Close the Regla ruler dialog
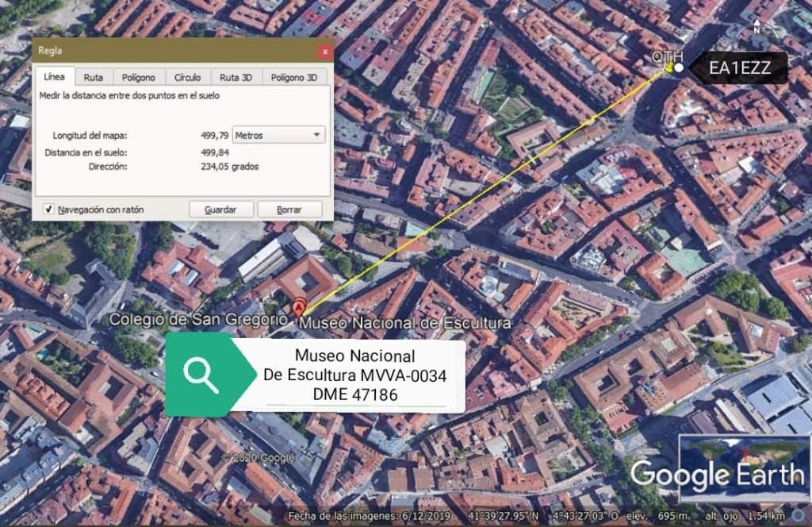Image resolution: width=812 pixels, height=527 pixels. (324, 52)
